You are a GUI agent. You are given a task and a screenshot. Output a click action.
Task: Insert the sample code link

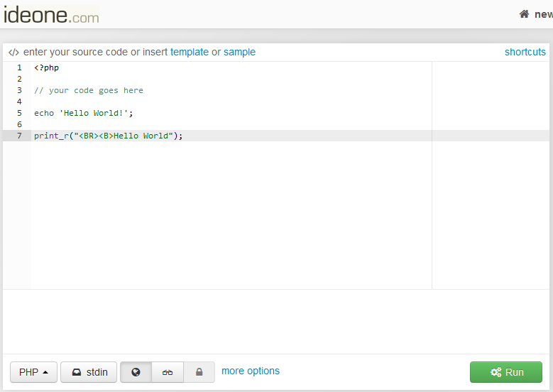(x=239, y=52)
